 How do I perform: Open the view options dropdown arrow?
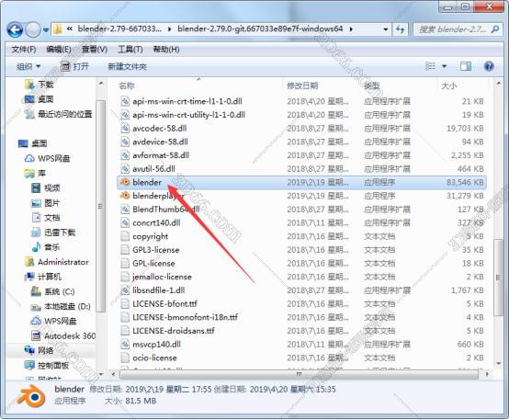coord(444,66)
